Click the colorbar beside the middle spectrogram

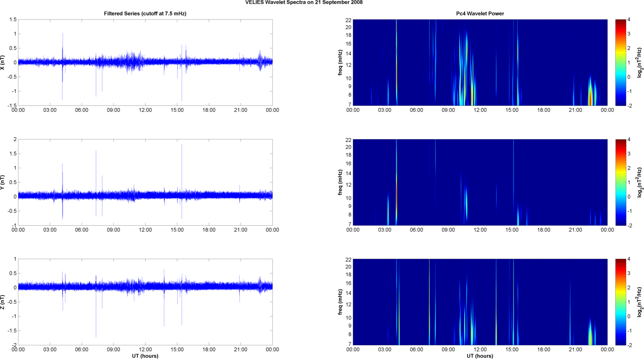pyautogui.click(x=621, y=182)
